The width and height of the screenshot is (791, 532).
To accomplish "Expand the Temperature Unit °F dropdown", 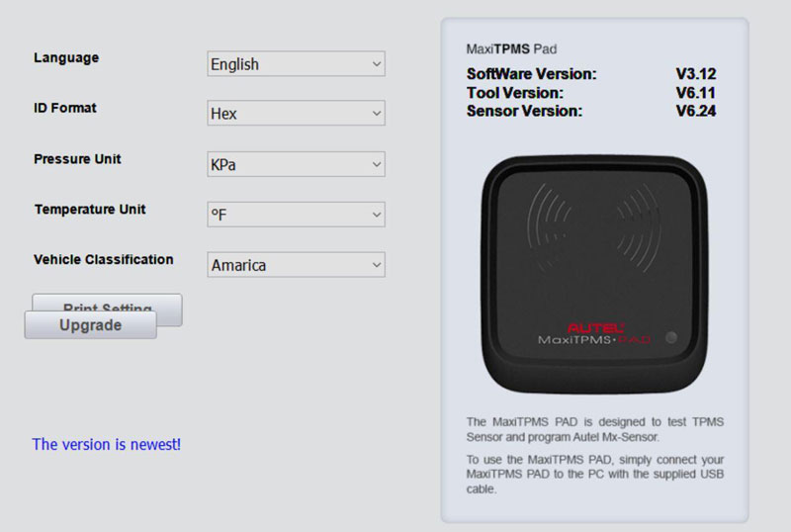I will (296, 215).
